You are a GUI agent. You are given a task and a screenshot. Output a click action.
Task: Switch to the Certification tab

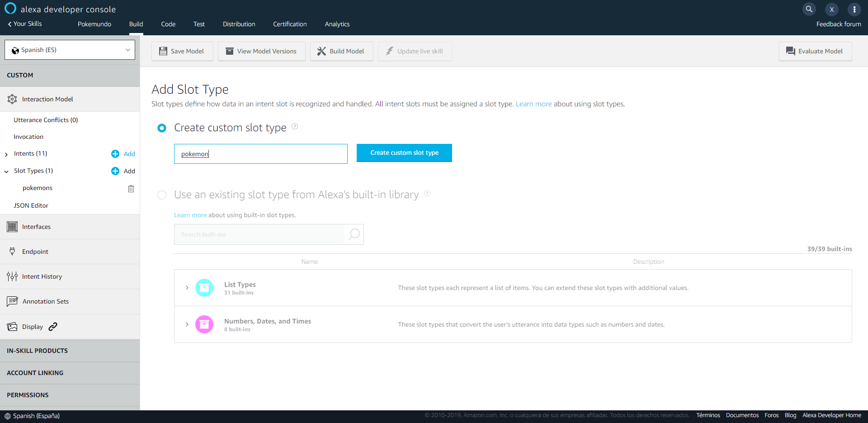click(290, 24)
